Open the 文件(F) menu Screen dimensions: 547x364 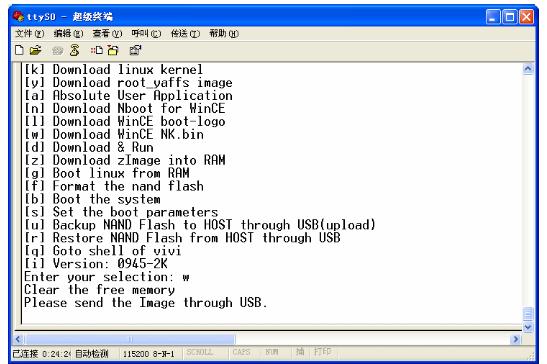tap(29, 34)
